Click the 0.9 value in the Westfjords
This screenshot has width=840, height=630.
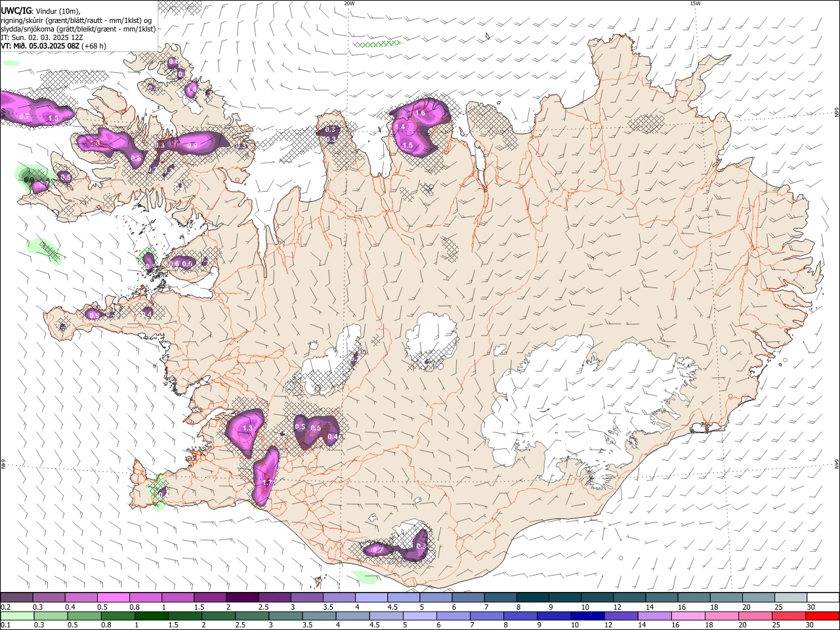[192, 145]
